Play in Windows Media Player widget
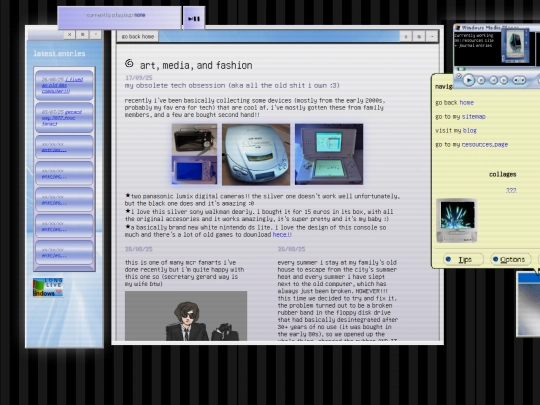 tap(468, 80)
